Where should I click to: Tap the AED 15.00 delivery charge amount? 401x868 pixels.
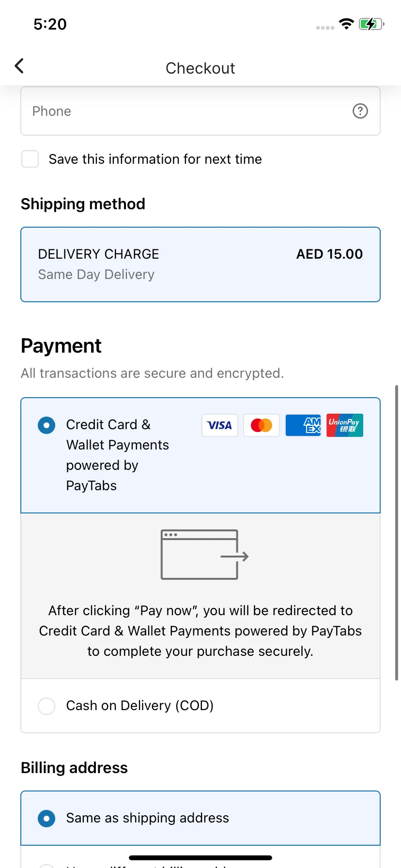pos(329,254)
